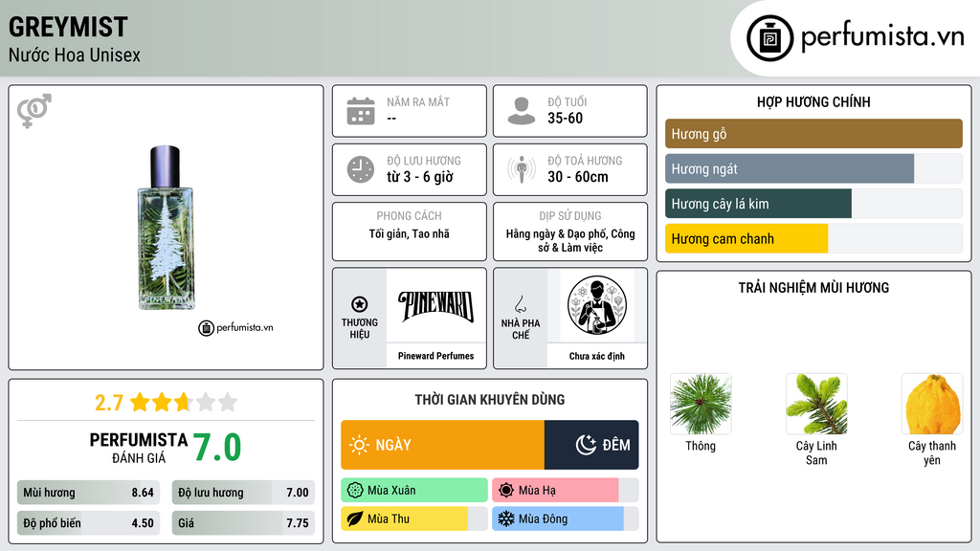Screen dimensions: 980x551
Task: Click the flower icon next to Mùa Xuân
Action: tap(355, 491)
